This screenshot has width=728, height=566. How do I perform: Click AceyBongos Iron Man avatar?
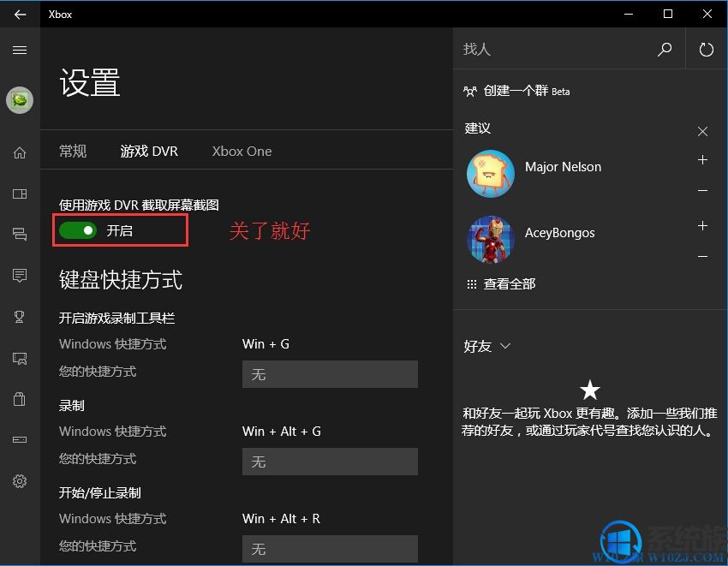(491, 240)
